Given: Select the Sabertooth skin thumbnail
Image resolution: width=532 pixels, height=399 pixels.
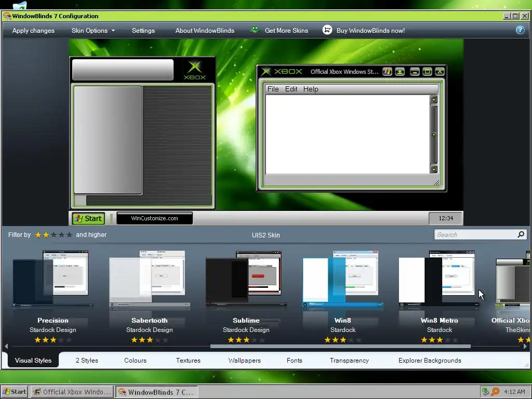Looking at the screenshot, I should [x=149, y=279].
